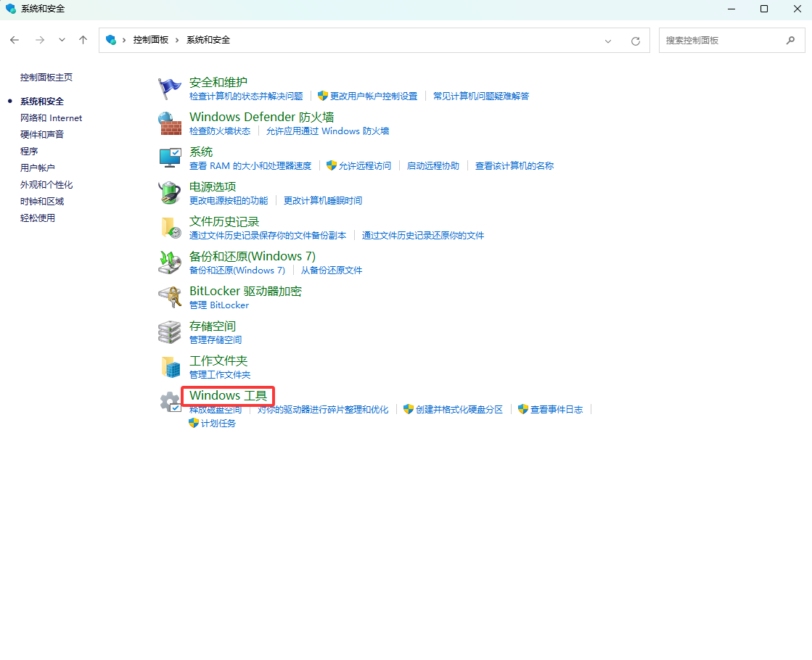Click the 安全和维护 flag icon
This screenshot has width=812, height=660.
[169, 88]
